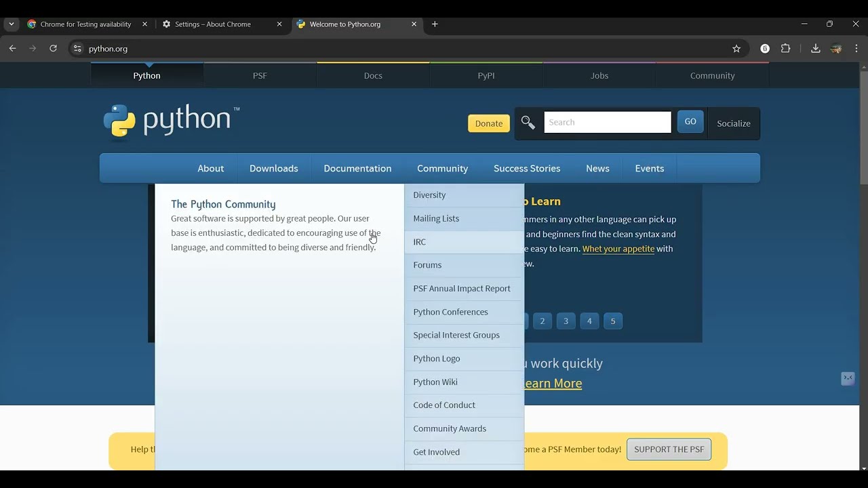Reload the python.org page
Screen dimensions: 868x488
[x=53, y=48]
